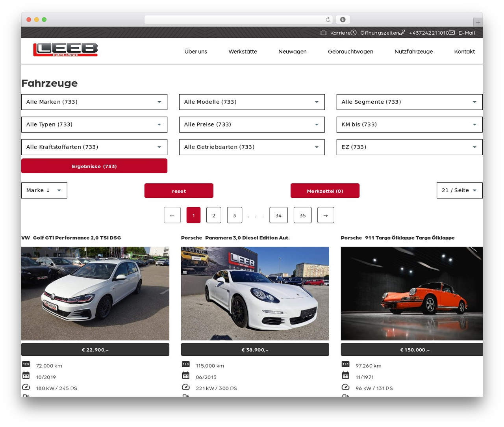This screenshot has height=427, width=504.
Task: Open the orange Porsche 911 Targa photo
Action: click(x=412, y=293)
